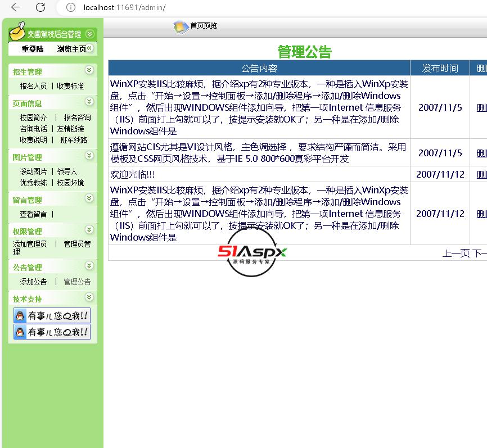Click the second 有事儿您Q我 QQ button
Viewport: 487px width, 448px height.
(x=52, y=332)
